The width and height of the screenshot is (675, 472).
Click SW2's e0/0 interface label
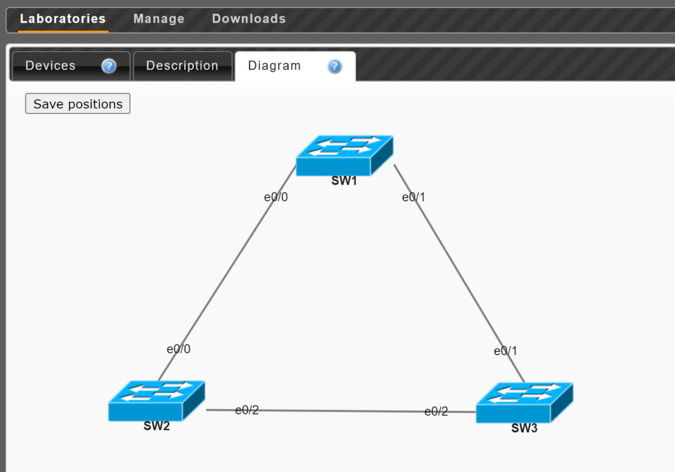[x=179, y=349]
